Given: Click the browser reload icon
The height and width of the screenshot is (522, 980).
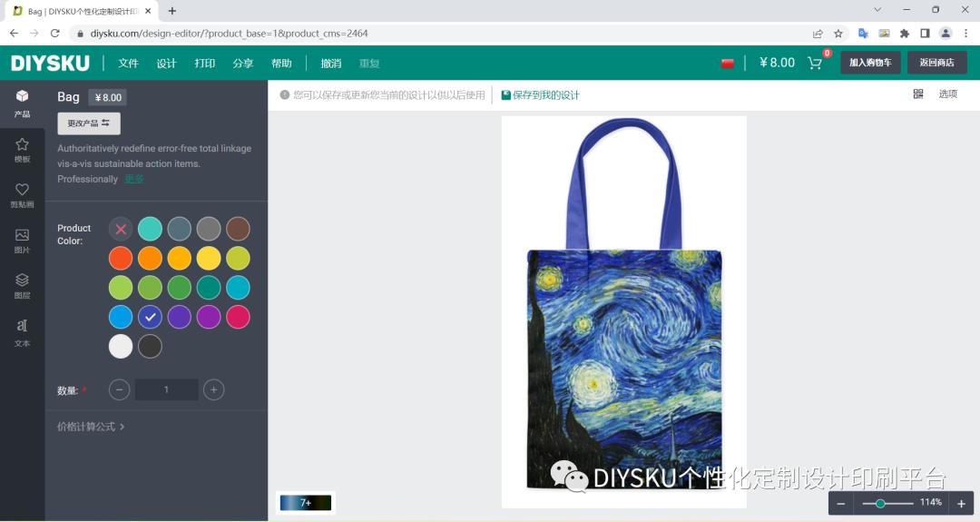Looking at the screenshot, I should click(55, 33).
